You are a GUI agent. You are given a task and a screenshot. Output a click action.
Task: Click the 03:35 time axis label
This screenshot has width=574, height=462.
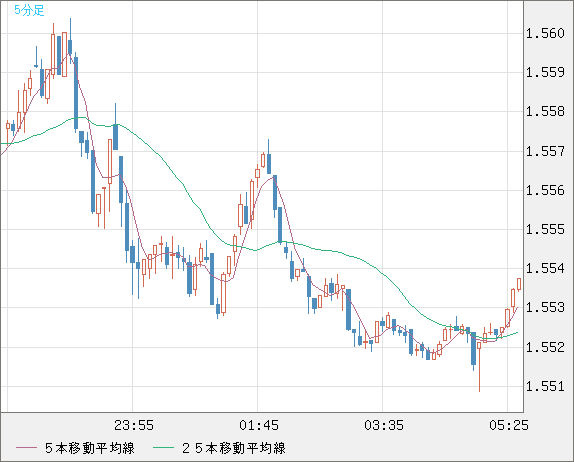pos(384,425)
